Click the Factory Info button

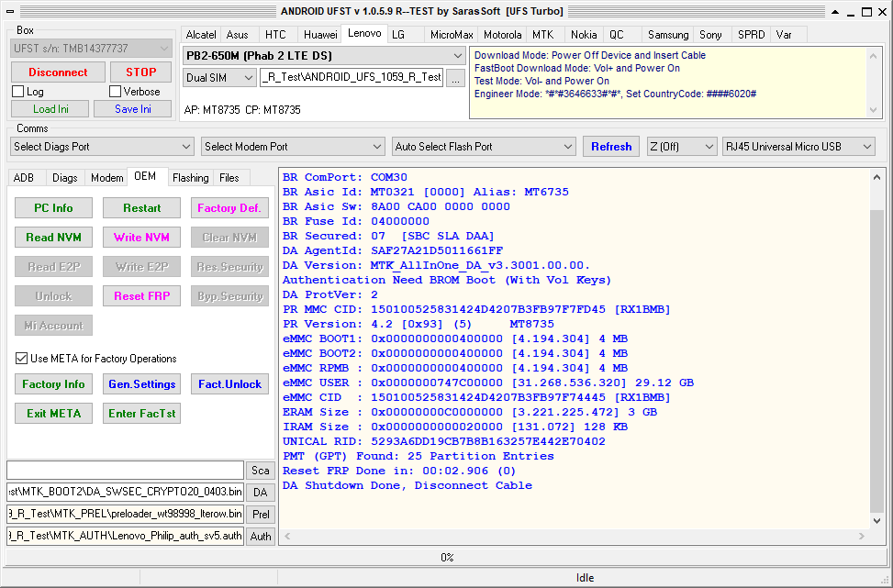(53, 384)
